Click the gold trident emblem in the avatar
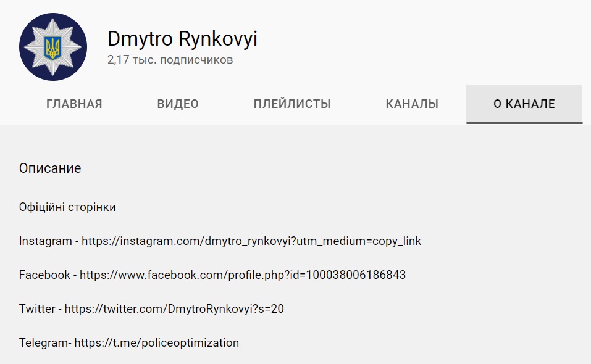591x364 pixels. coord(52,47)
